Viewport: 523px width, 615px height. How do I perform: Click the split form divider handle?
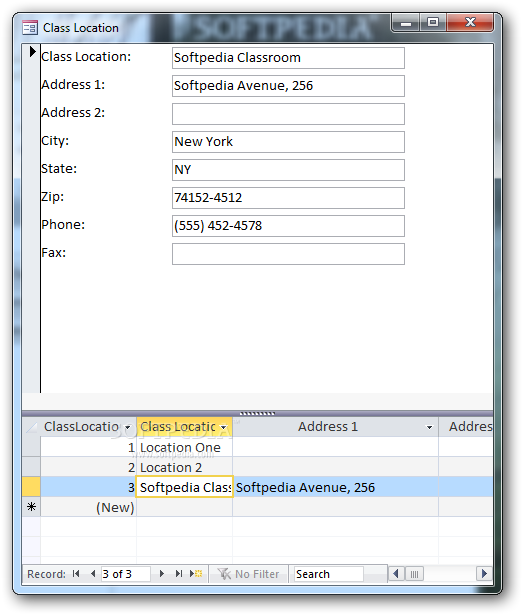coord(257,413)
